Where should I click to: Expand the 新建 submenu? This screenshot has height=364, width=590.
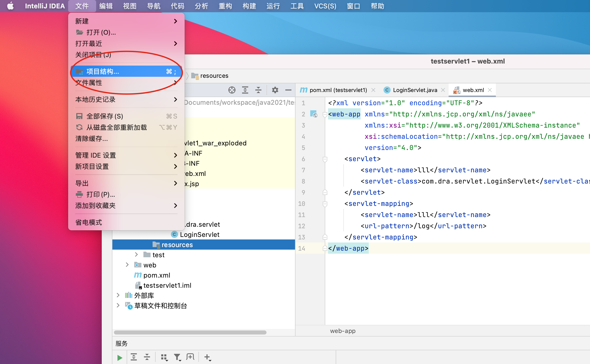(x=126, y=21)
